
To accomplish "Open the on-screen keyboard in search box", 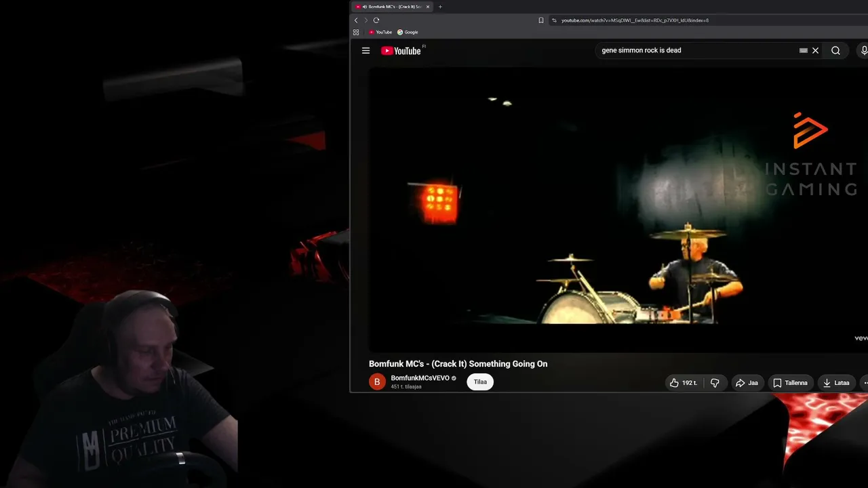I will coord(804,50).
